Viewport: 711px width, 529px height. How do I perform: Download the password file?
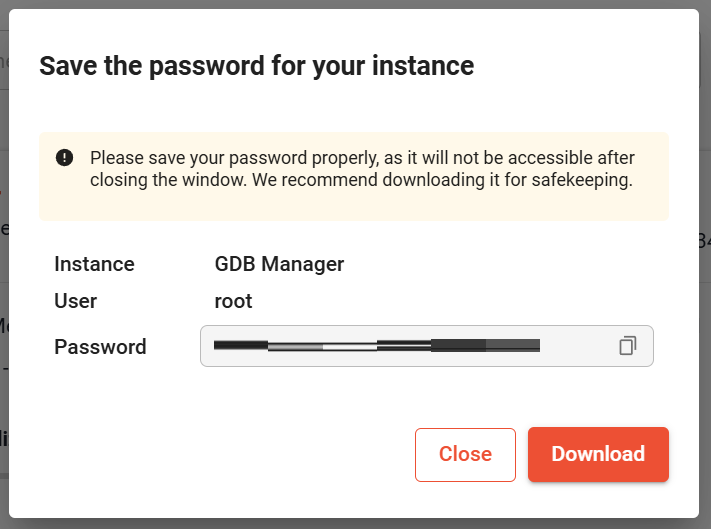pos(598,454)
